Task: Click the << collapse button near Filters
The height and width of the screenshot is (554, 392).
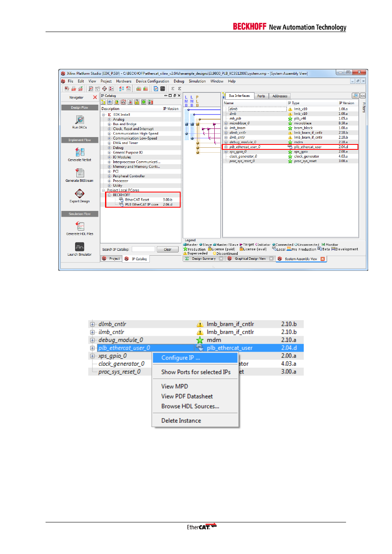Action: tap(363, 96)
